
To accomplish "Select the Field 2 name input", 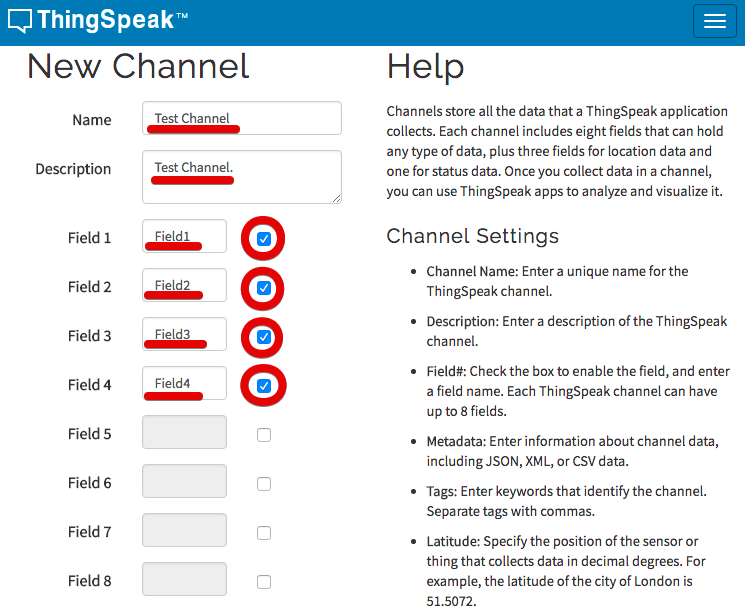I will [184, 285].
